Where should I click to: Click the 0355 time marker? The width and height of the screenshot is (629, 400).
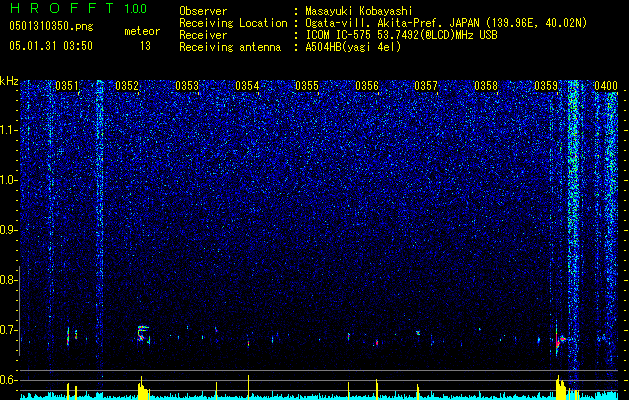pos(307,86)
